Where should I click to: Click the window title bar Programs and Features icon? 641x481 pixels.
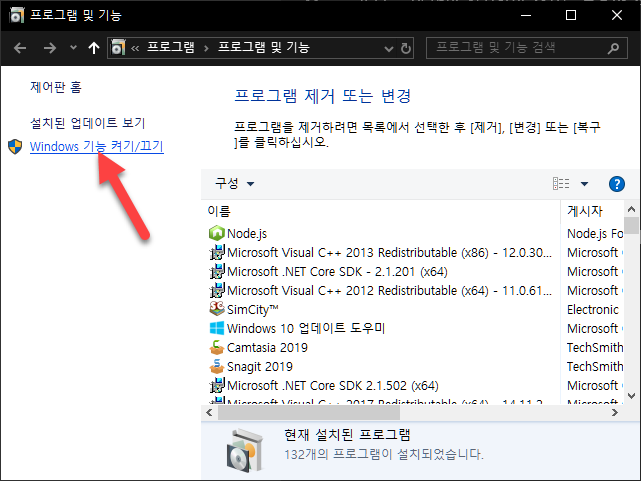coord(16,15)
